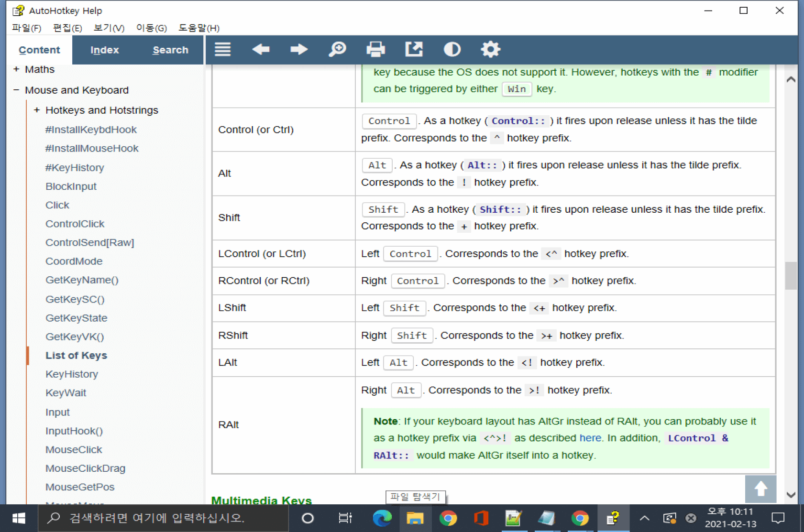
Task: Expand Hotkeys and Hotstrings section
Action: (x=37, y=110)
